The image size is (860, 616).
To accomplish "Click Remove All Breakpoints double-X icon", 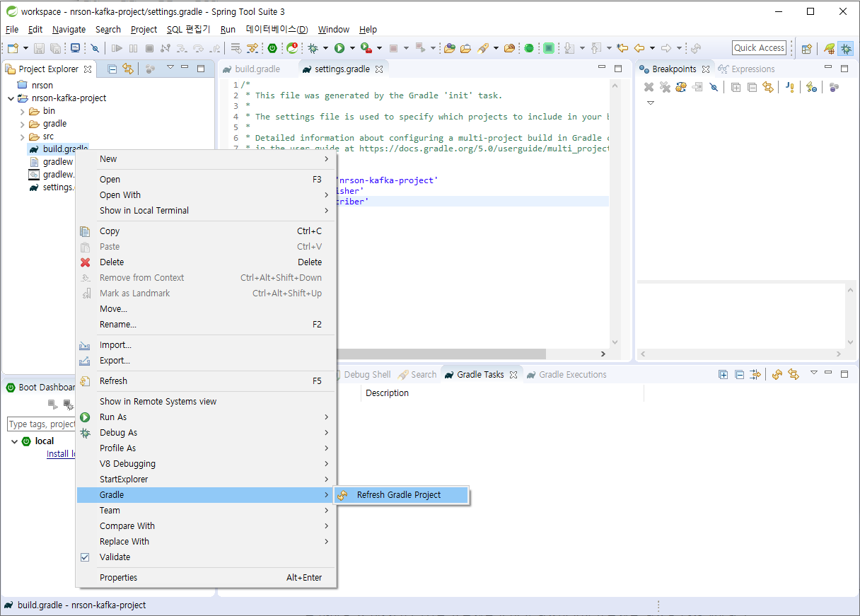I will 665,87.
